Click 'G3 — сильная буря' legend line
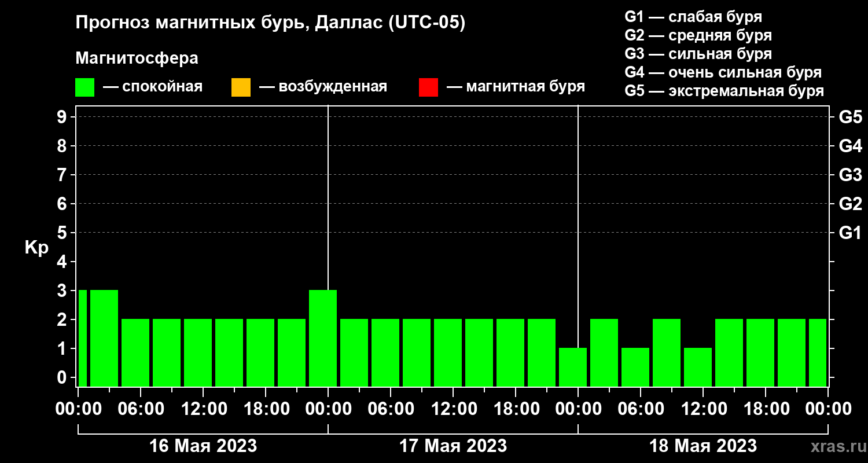This screenshot has height=463, width=868. coord(698,54)
